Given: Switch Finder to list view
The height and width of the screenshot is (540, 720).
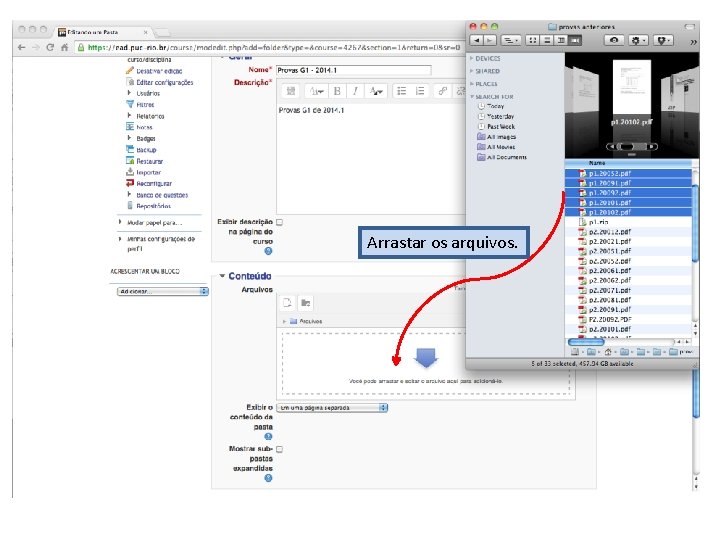Looking at the screenshot, I should [547, 40].
